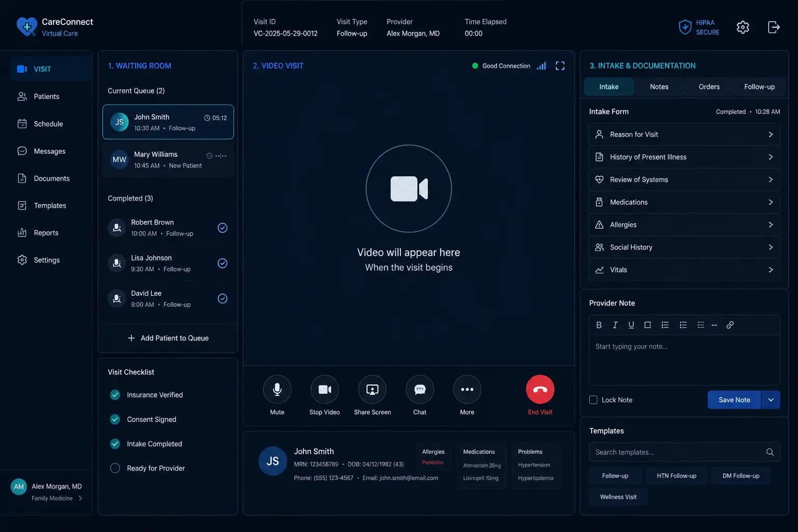Apply underline in Provider Note
Viewport: 798px width, 532px height.
pos(631,325)
